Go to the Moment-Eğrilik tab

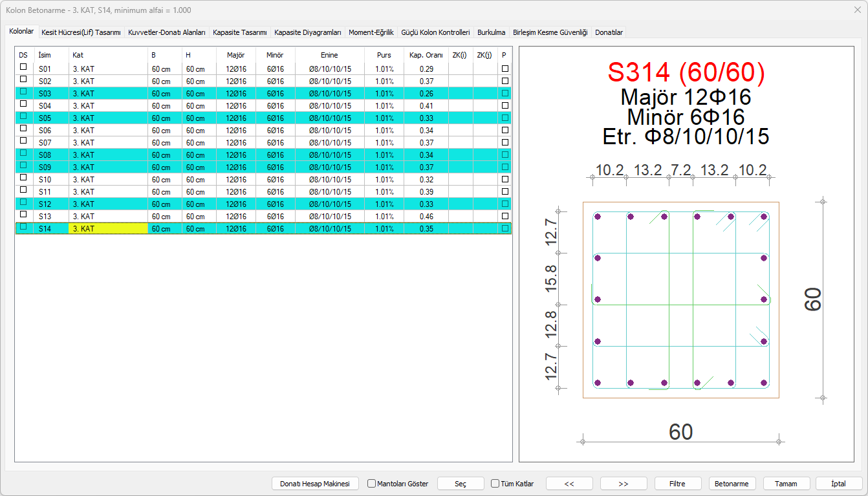[x=371, y=32]
